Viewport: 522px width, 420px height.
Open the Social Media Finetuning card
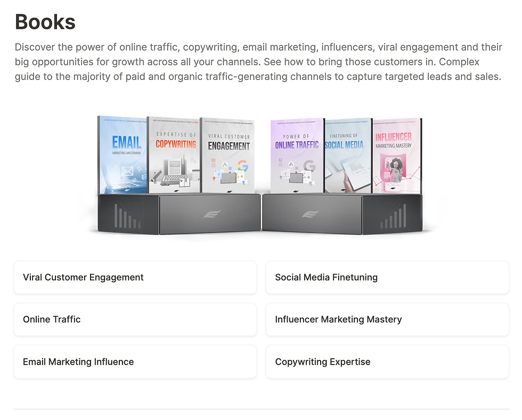click(387, 278)
